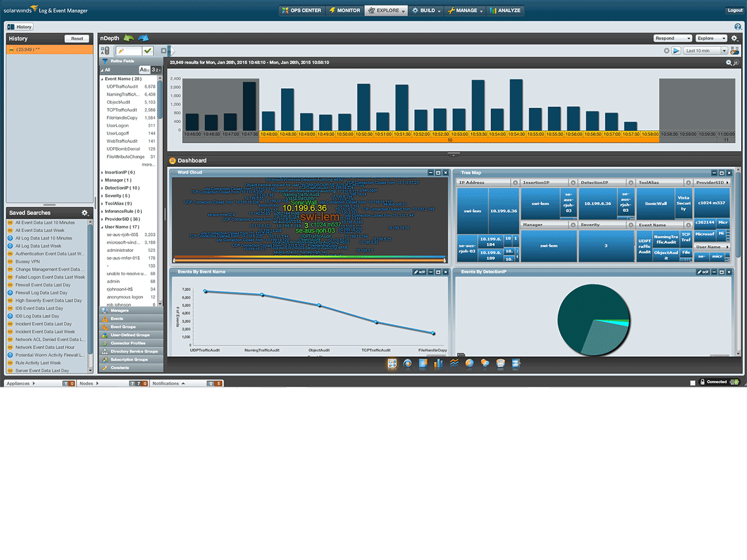This screenshot has width=747, height=560.
Task: Edit the Events By Event Name widget
Action: point(420,272)
